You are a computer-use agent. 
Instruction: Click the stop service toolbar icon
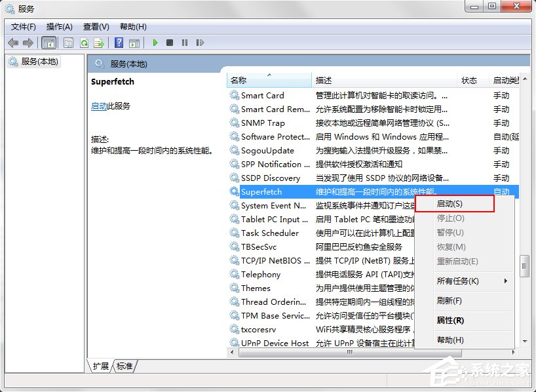(x=169, y=43)
